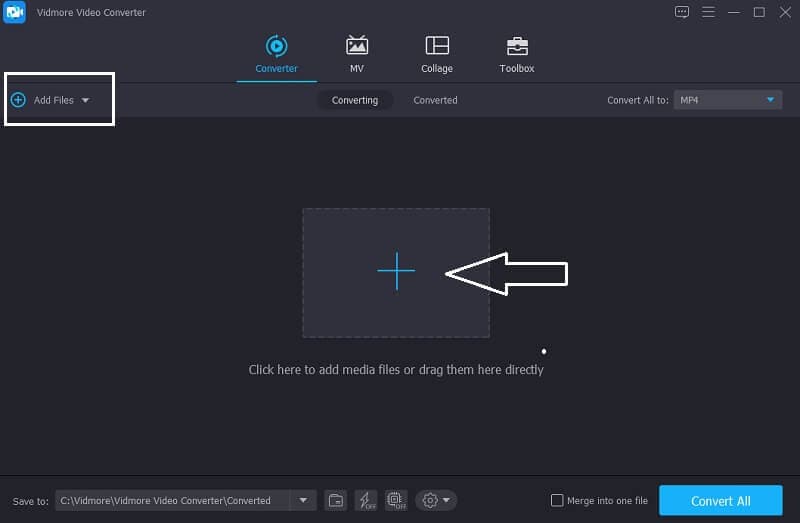Open the Converter tab
Viewport: 800px width, 523px height.
(x=276, y=54)
